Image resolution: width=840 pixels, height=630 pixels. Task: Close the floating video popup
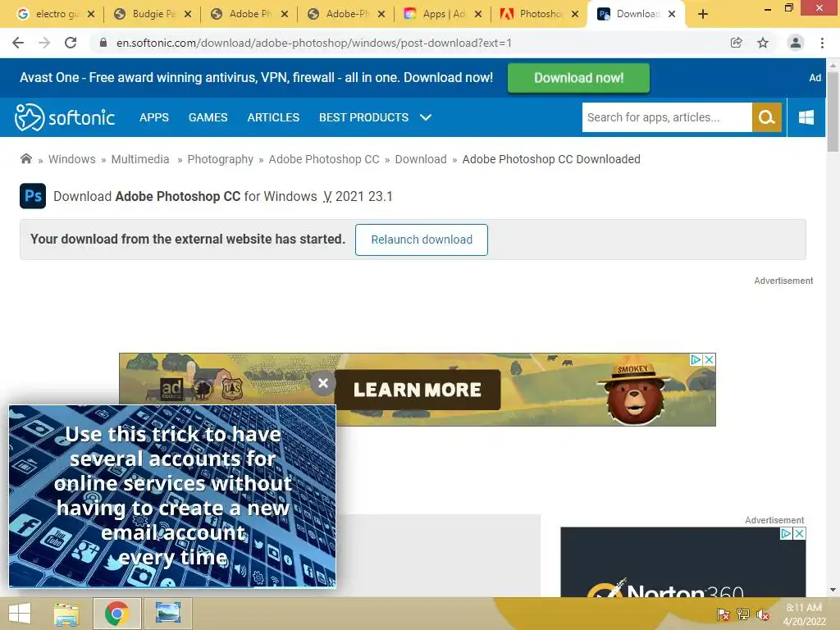[323, 383]
